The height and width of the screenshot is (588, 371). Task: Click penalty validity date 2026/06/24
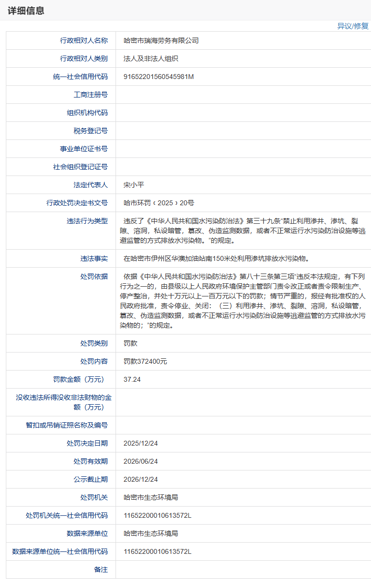140,461
